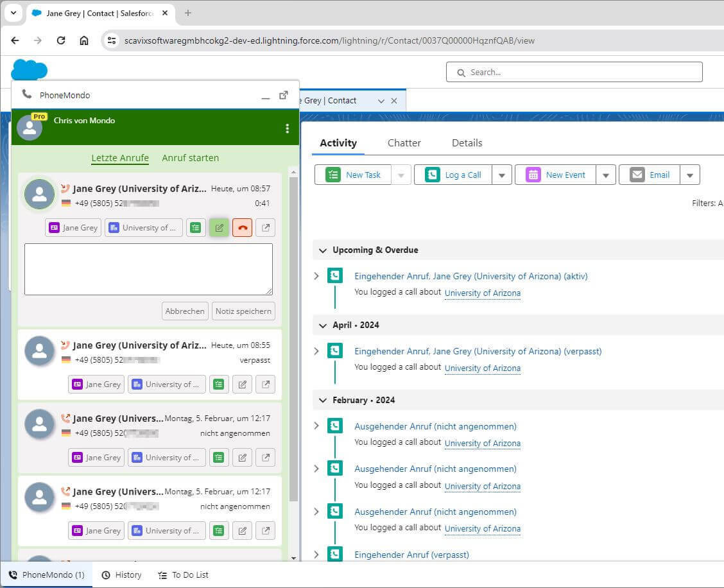The image size is (724, 588).
Task: Click the Salesforce Search field
Action: (574, 72)
